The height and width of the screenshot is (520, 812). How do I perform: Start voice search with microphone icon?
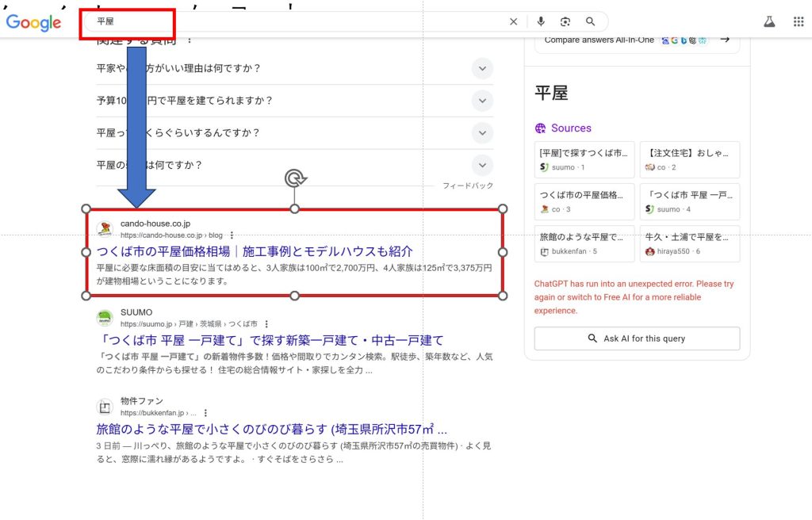tap(541, 21)
